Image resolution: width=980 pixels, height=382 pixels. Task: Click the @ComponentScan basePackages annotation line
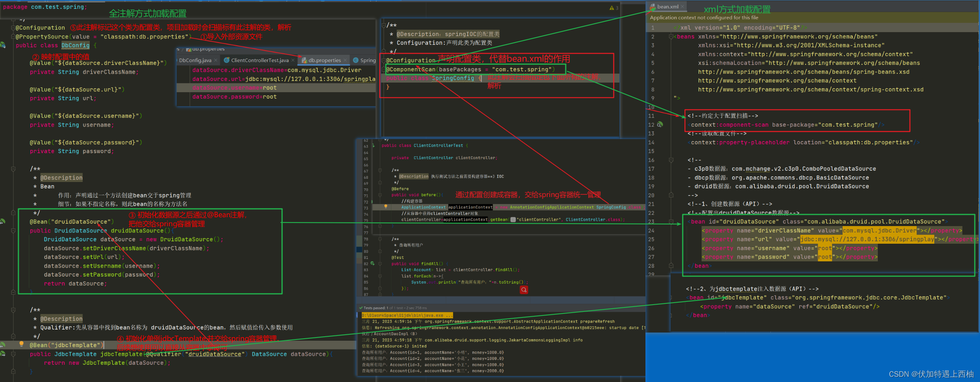470,69
